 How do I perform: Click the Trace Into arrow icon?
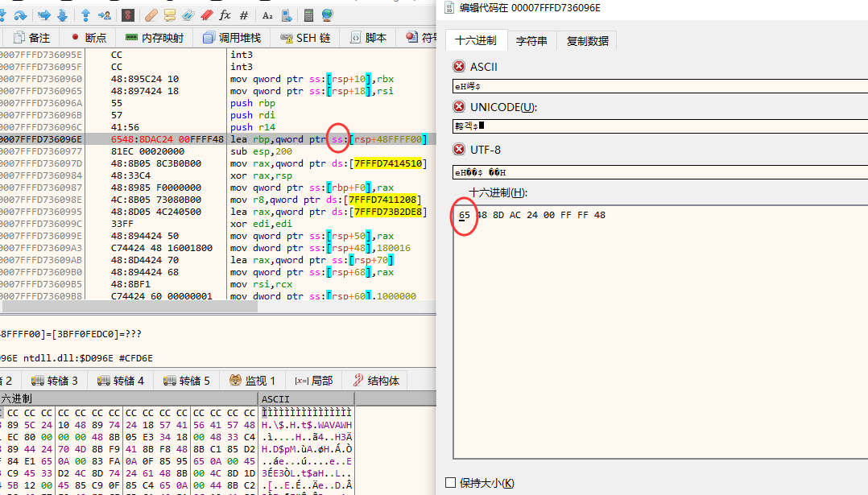[x=43, y=15]
